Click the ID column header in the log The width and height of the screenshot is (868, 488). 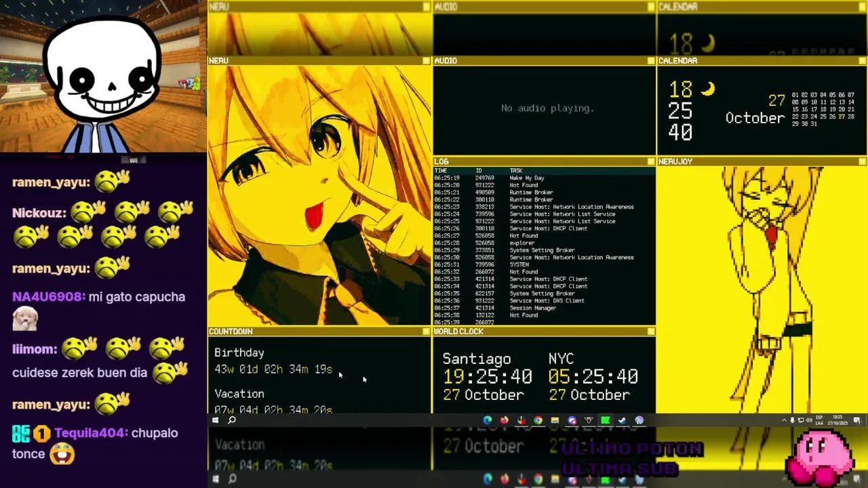[479, 171]
